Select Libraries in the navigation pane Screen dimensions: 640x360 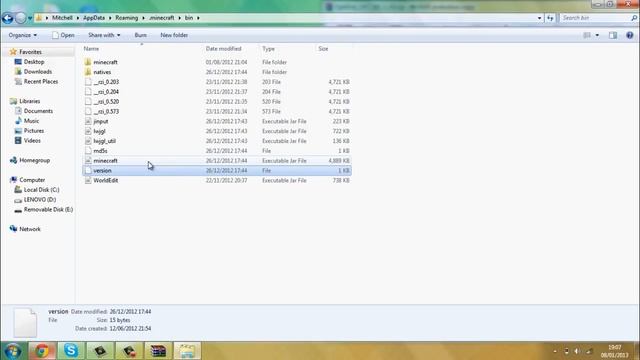(29, 101)
